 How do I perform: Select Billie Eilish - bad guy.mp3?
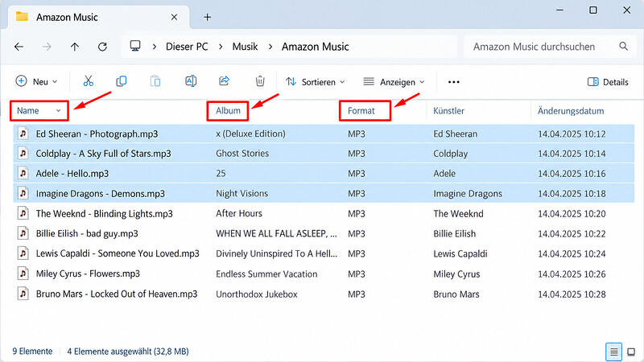point(87,233)
